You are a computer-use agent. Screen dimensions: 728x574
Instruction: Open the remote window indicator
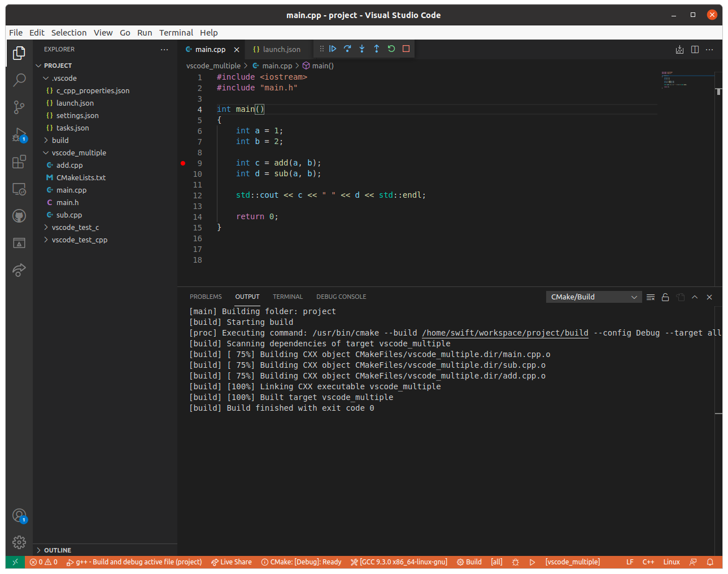click(x=15, y=562)
